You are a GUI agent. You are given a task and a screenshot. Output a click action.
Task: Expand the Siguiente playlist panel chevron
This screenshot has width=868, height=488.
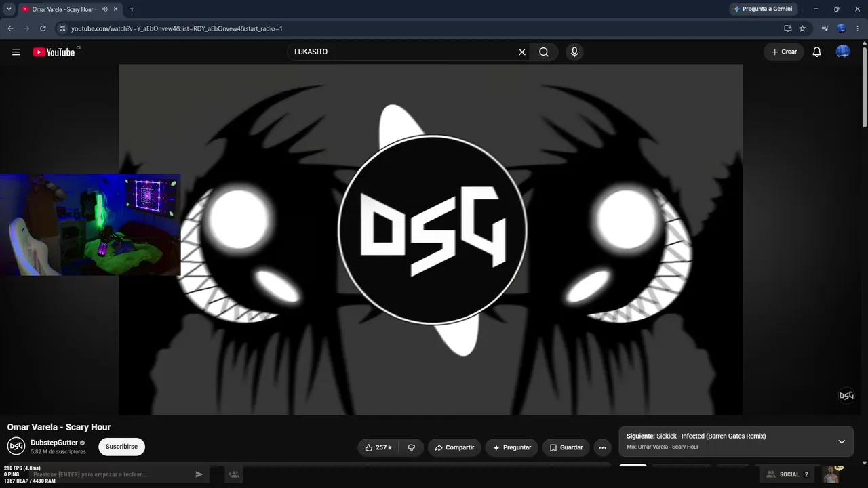tap(842, 441)
